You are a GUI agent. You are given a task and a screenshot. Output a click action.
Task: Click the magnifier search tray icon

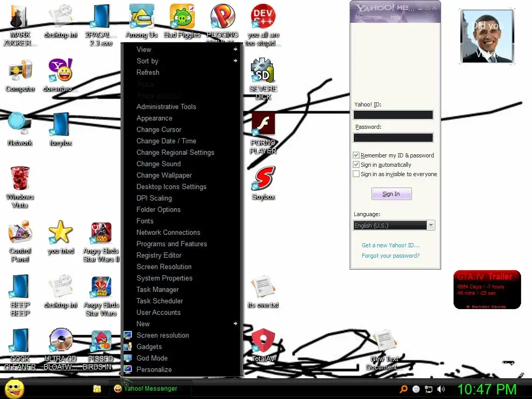click(403, 389)
